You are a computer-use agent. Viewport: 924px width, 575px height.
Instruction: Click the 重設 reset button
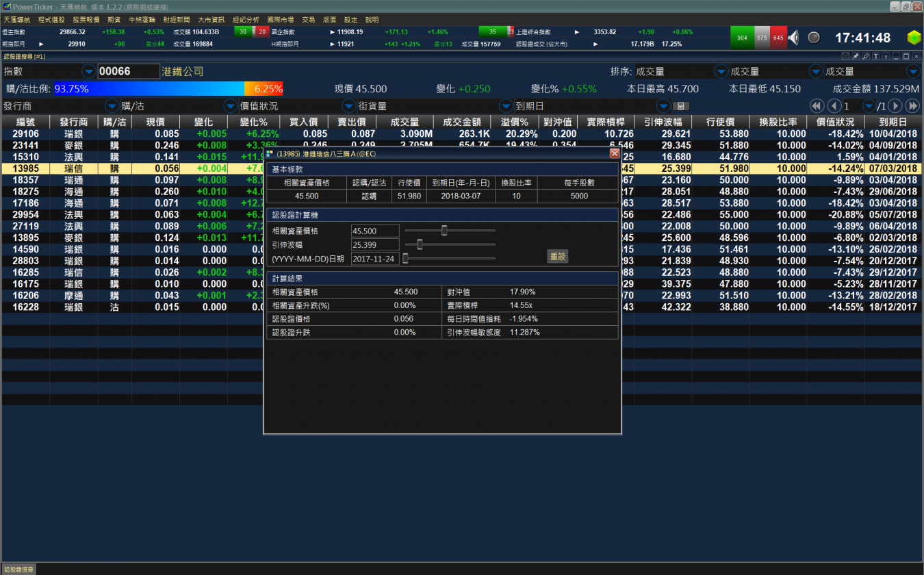click(x=558, y=257)
